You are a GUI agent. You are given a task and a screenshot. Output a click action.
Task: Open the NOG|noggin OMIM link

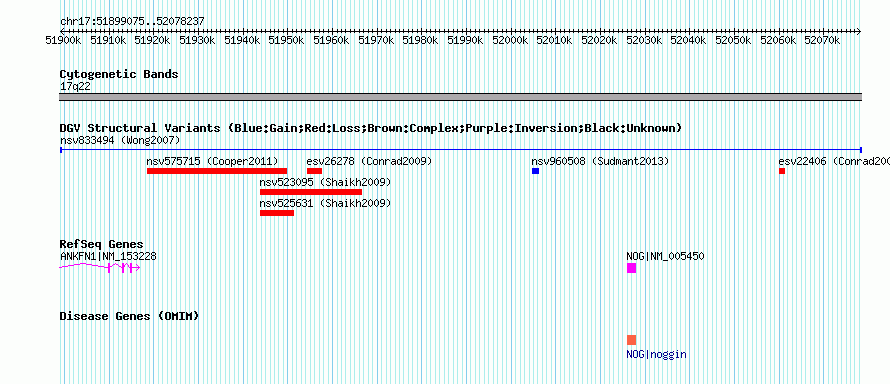click(x=656, y=355)
